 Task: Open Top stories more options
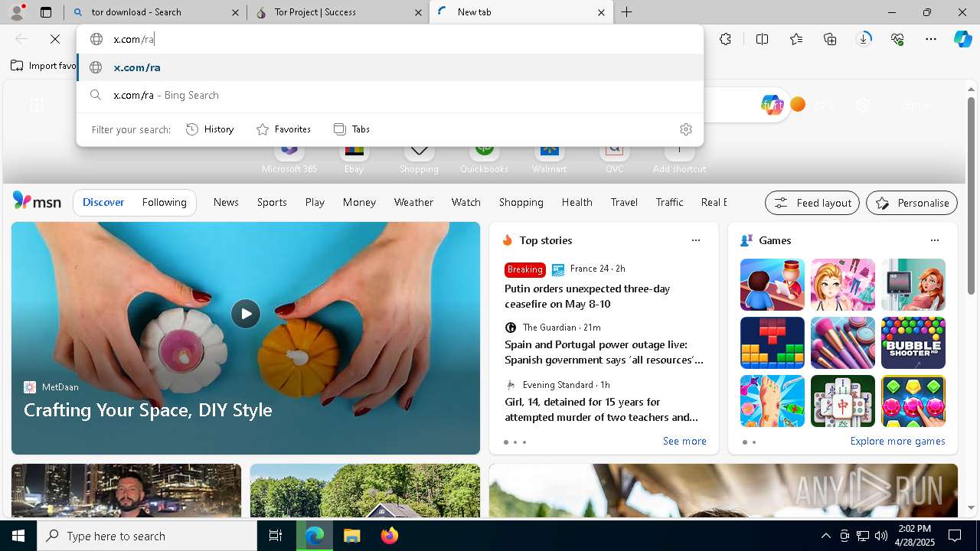tap(696, 240)
